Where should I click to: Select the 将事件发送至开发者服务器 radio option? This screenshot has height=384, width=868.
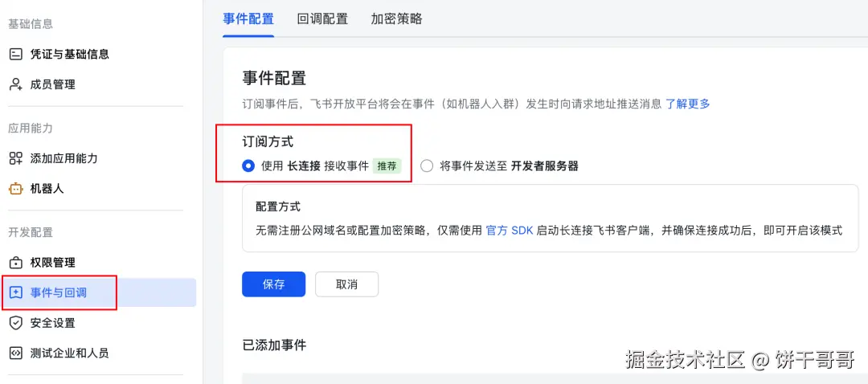(x=427, y=166)
